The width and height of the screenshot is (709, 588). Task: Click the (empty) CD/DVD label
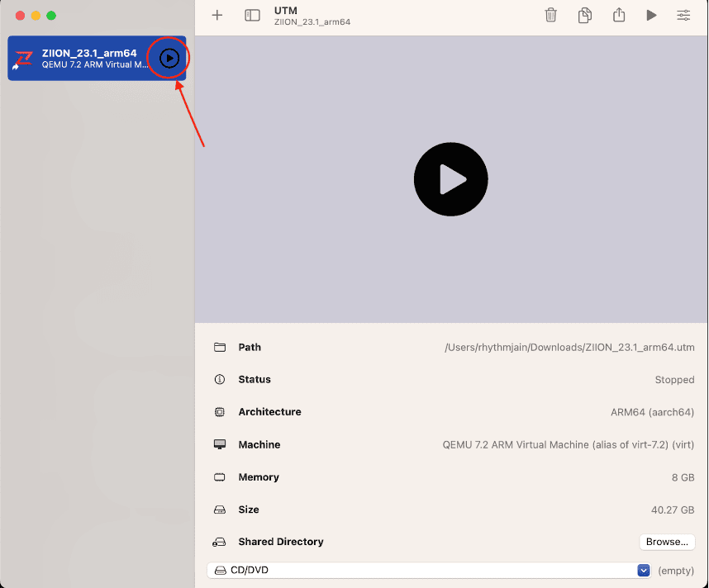(676, 571)
